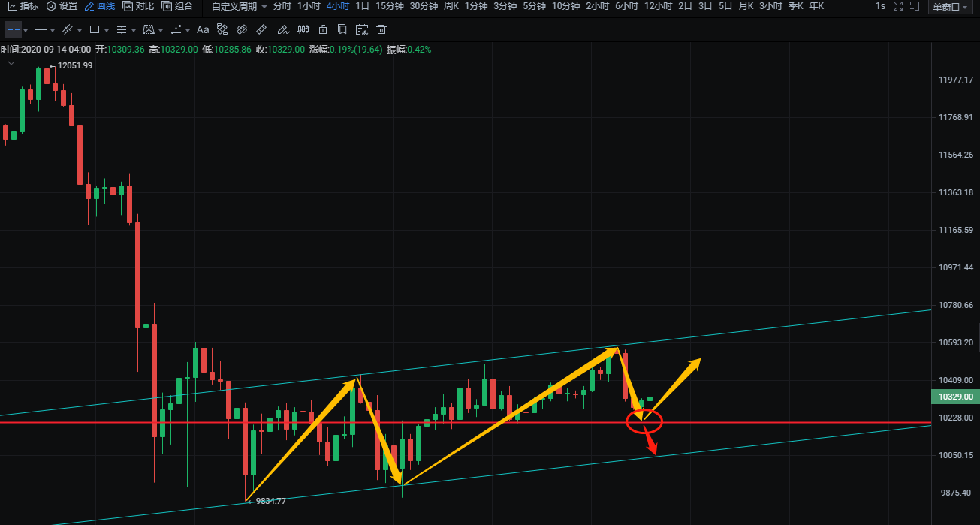
Task: Click the 组合 combination button
Action: click(x=177, y=6)
